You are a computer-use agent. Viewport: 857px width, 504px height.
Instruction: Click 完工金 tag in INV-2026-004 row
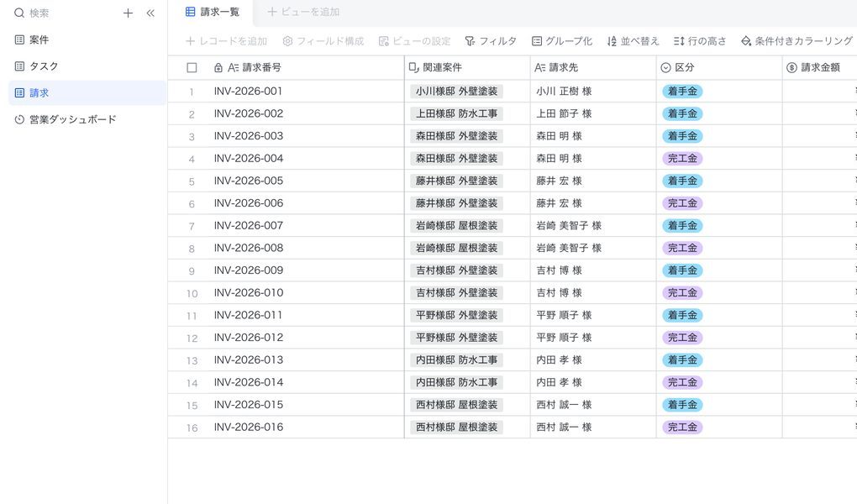pos(682,159)
